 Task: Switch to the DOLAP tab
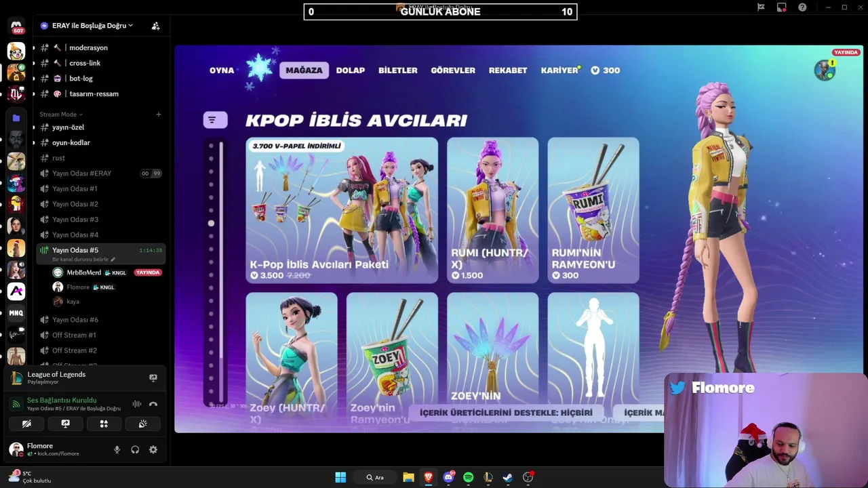point(351,70)
